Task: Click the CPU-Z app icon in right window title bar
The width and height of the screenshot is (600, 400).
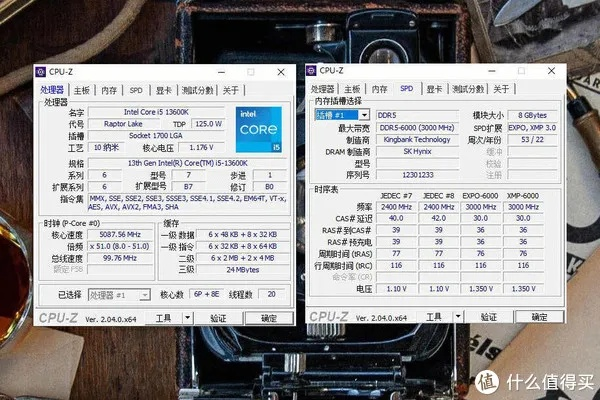Action: pos(311,71)
